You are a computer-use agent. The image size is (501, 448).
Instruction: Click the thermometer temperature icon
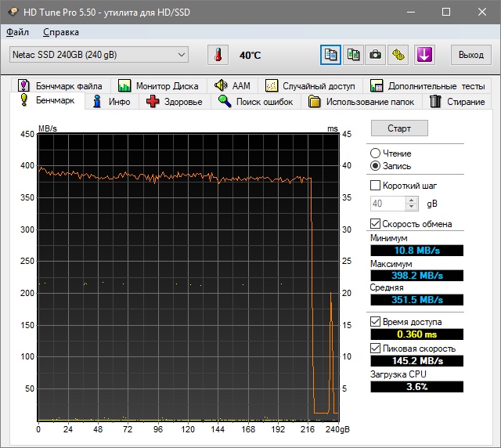(218, 55)
